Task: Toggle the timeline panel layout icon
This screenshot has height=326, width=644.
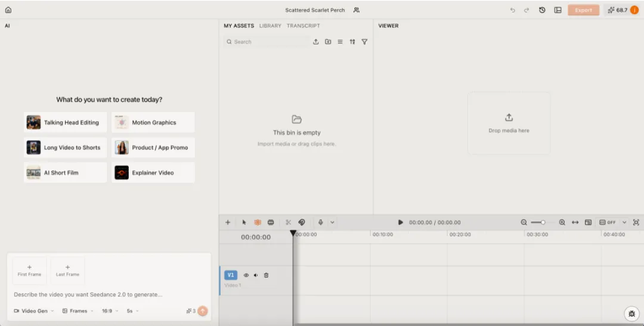Action: [588, 222]
